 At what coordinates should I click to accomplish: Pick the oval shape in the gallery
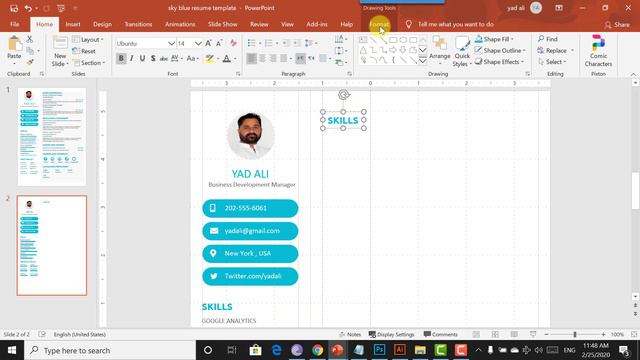(403, 40)
